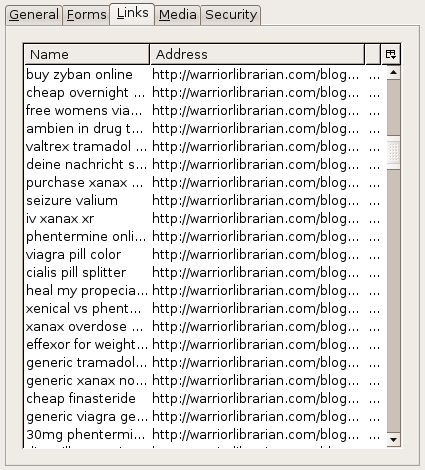
Task: Select the 'deine nachricht s...' row
Action: click(x=206, y=164)
